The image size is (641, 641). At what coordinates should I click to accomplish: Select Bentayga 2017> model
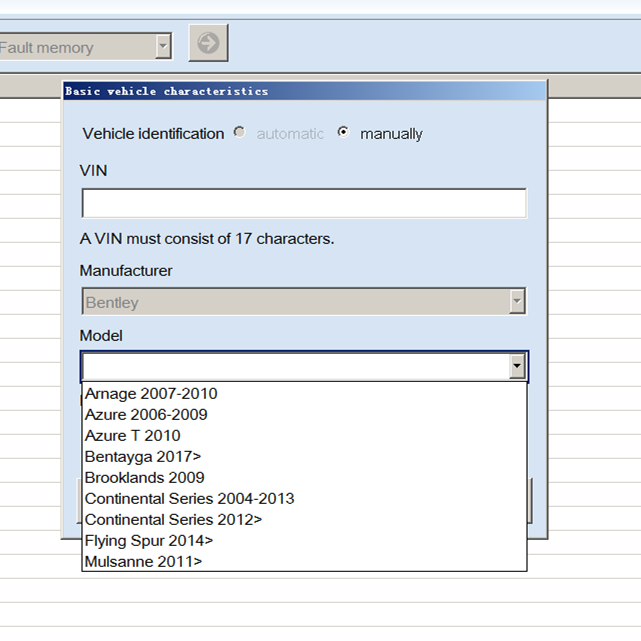[x=304, y=457]
